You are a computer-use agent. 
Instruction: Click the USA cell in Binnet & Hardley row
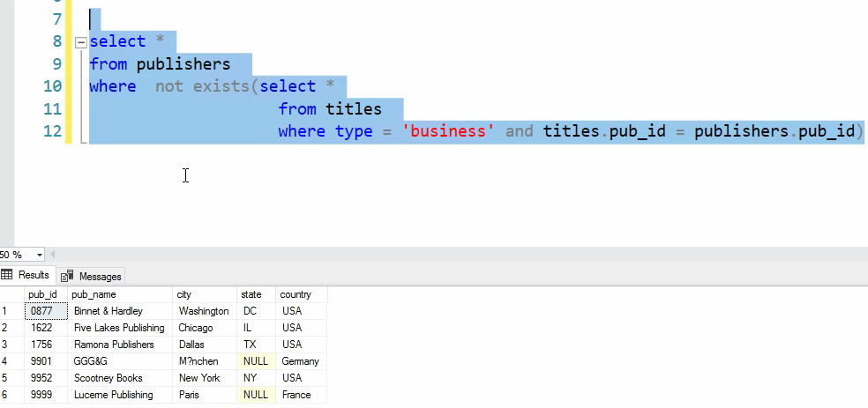tap(301, 311)
